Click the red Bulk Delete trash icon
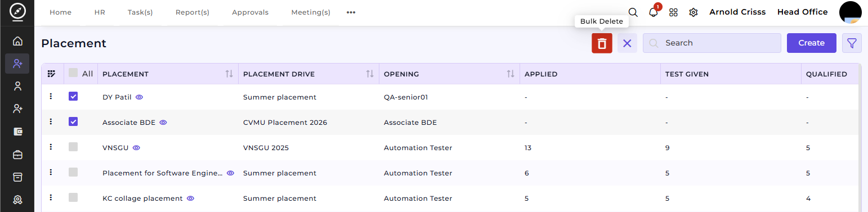Image resolution: width=868 pixels, height=212 pixels. [602, 43]
